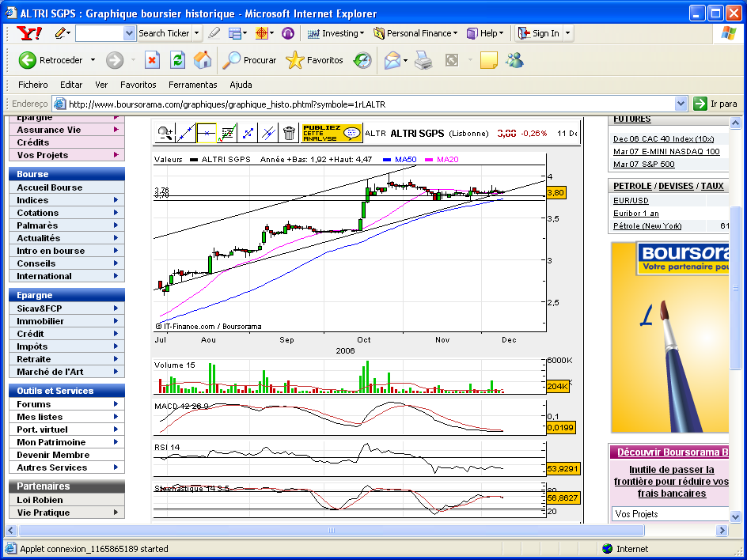Screen dimensions: 747x560
Task: Open the Personal Finance dropdown
Action: click(415, 33)
